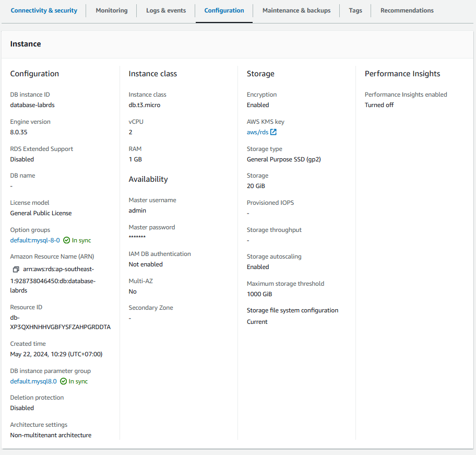Click the masked Master password value
Image resolution: width=476 pixels, height=455 pixels.
click(x=137, y=238)
